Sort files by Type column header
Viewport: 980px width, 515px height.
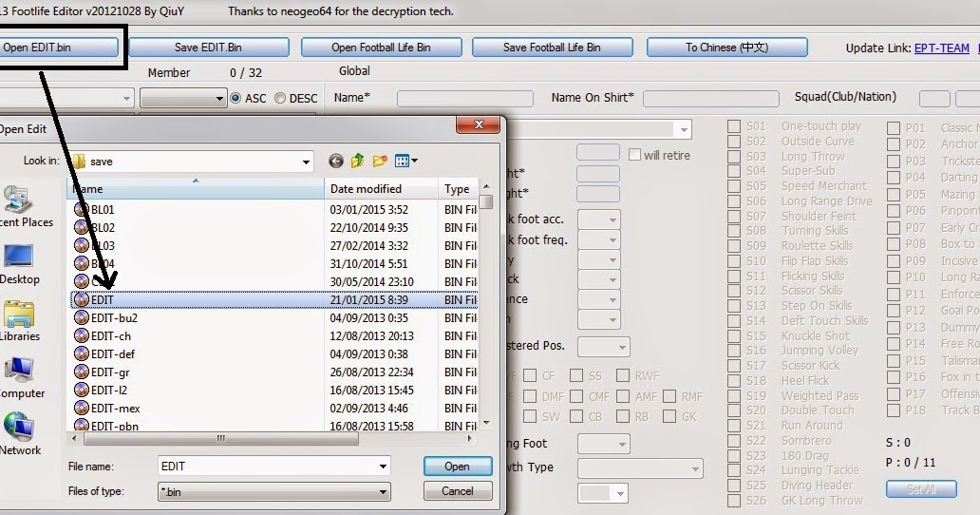point(458,189)
